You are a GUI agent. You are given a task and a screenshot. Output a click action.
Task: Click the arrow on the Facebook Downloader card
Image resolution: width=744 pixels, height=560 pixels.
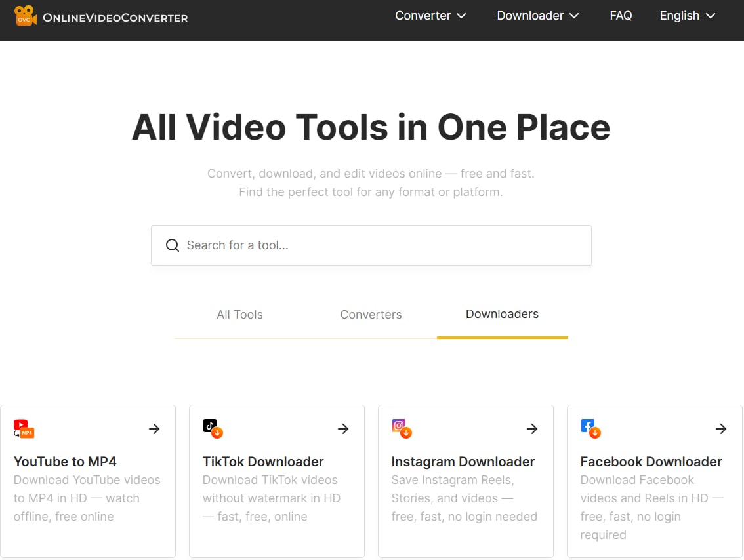720,429
